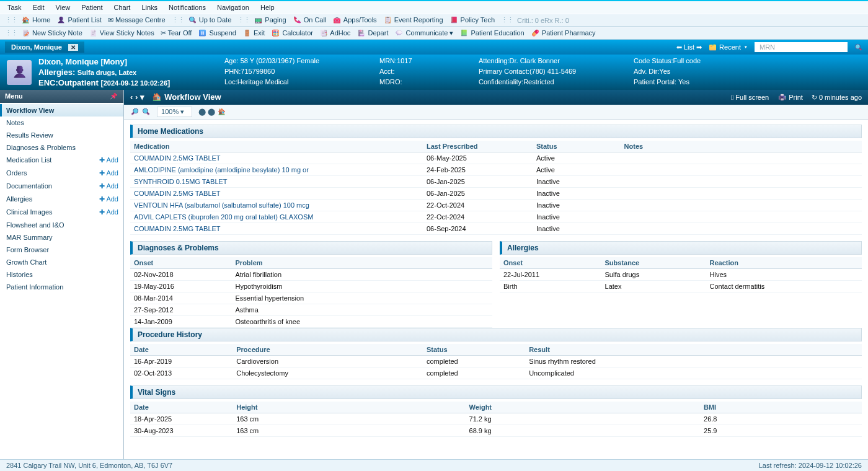Open Patient Education
This screenshot has width=868, height=471.
pyautogui.click(x=492, y=33)
